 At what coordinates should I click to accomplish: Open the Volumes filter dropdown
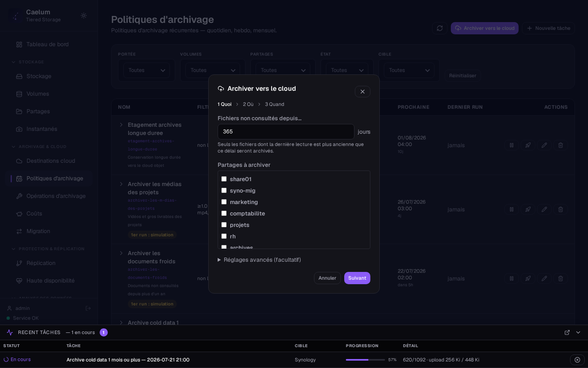point(213,70)
